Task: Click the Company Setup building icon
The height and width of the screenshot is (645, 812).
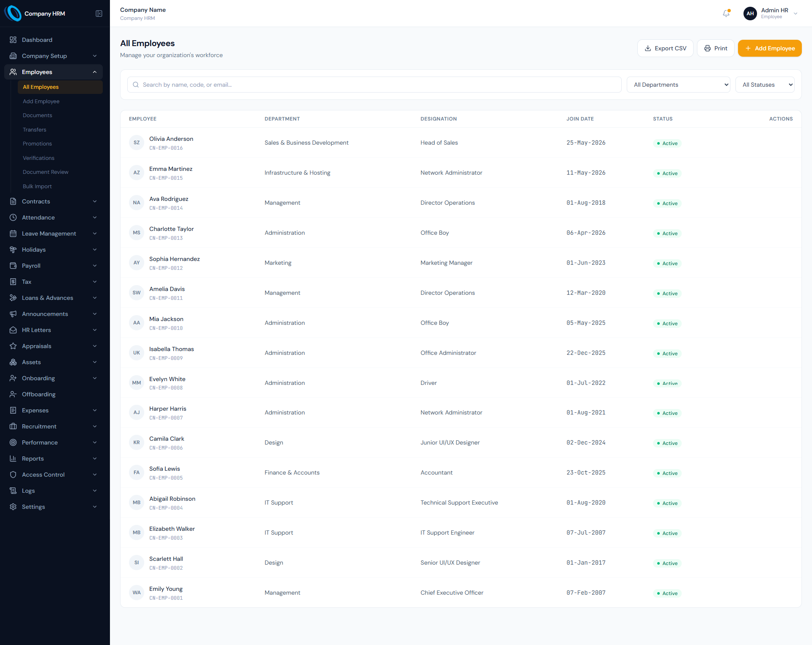Action: 13,56
